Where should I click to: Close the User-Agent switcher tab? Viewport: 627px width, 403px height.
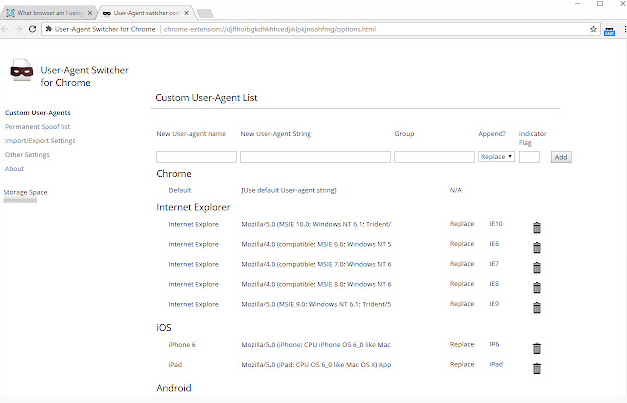[186, 13]
